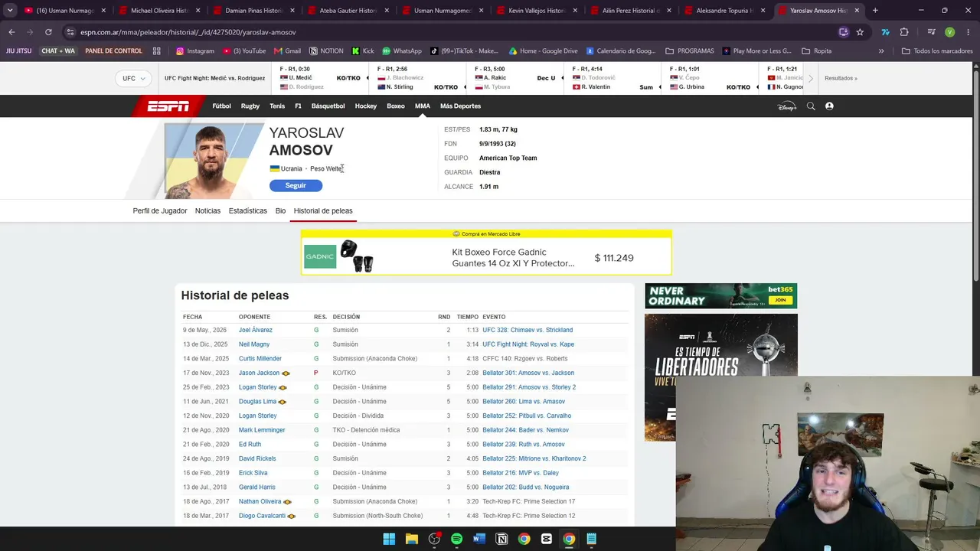
Task: Click the install app icon in address bar
Action: coord(844,32)
